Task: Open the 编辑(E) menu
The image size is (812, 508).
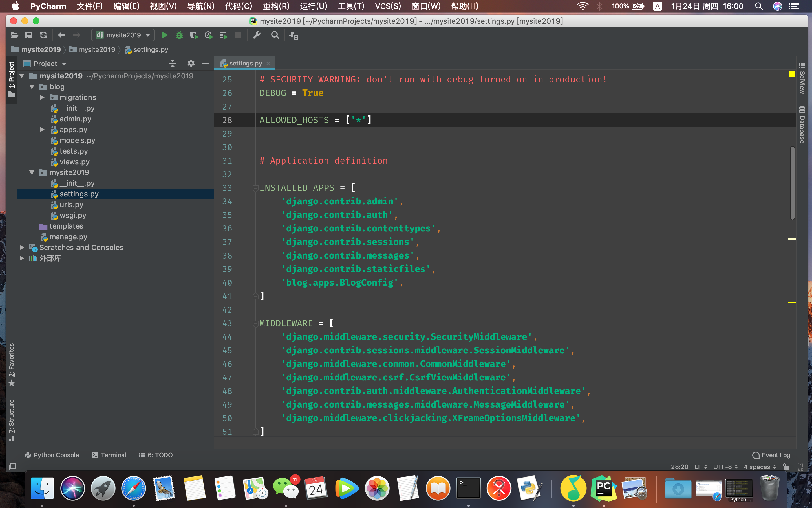Action: tap(126, 6)
